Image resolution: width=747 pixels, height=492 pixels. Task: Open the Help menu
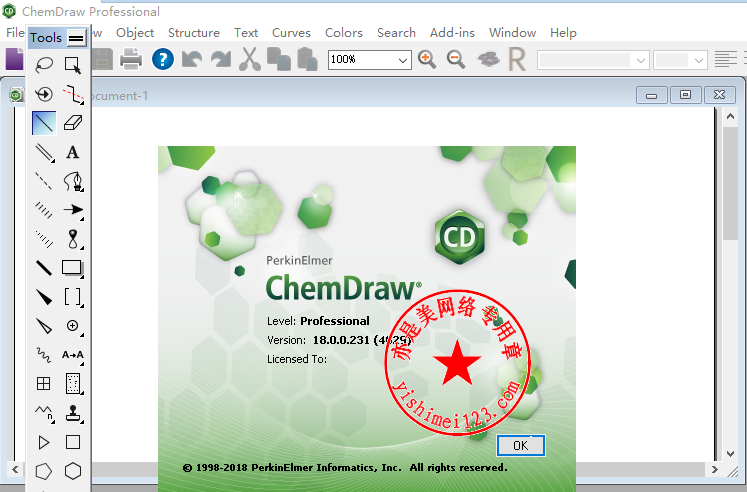coord(563,32)
